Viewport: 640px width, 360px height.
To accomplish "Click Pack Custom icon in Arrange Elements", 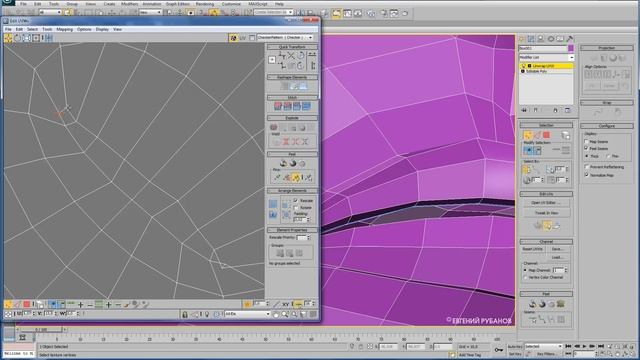I will (273, 204).
